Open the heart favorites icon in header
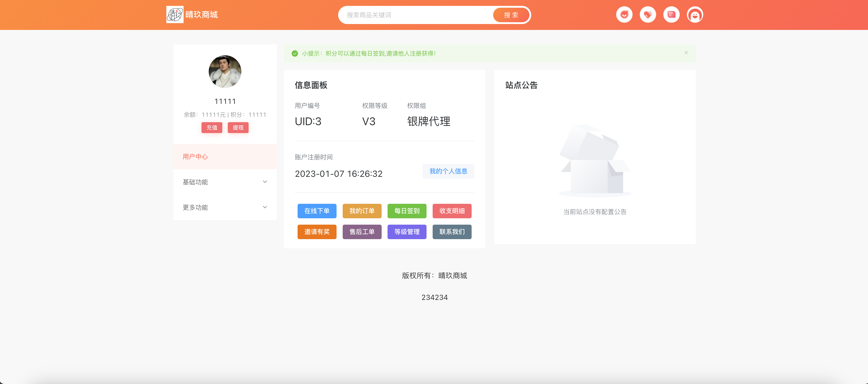This screenshot has width=868, height=384. (x=648, y=15)
